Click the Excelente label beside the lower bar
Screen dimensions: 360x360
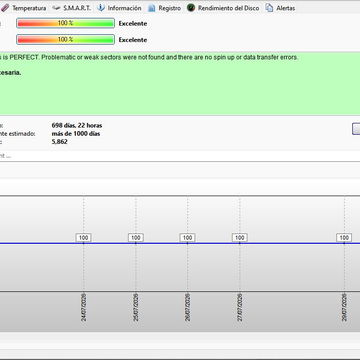133,40
